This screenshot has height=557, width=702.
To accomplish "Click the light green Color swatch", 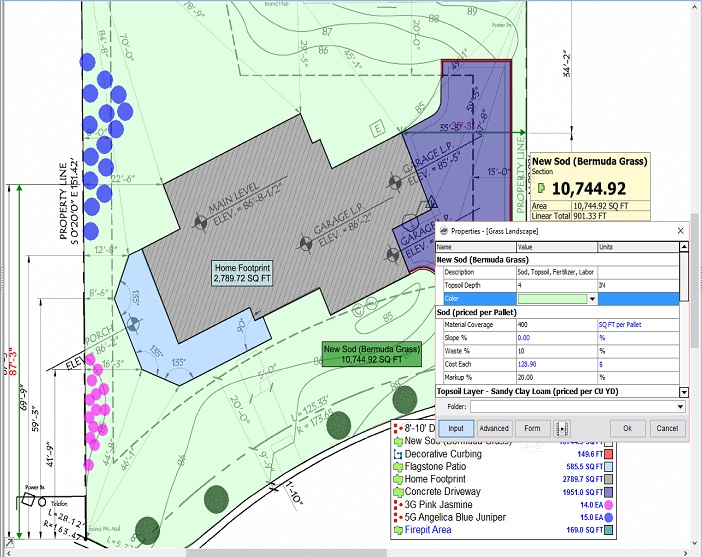I will pyautogui.click(x=552, y=299).
